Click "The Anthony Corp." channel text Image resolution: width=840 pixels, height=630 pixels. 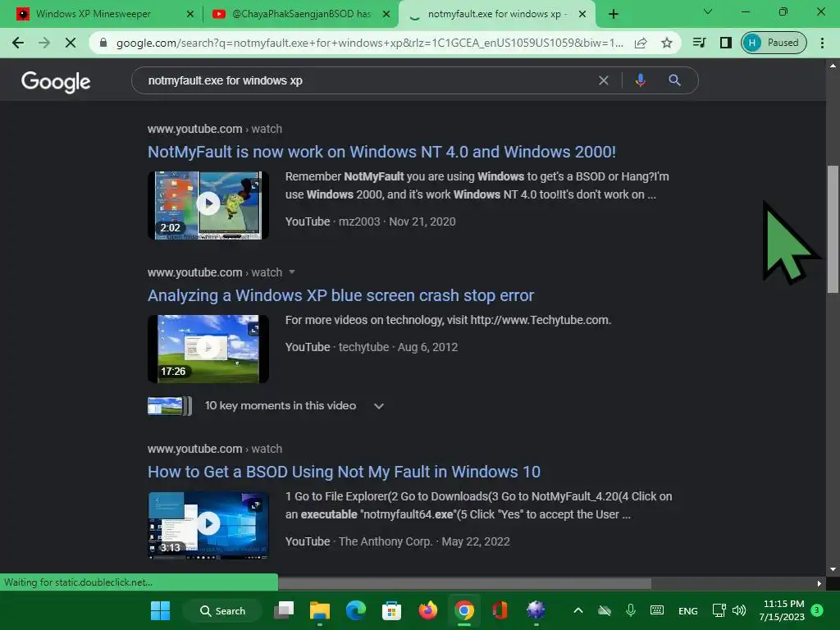pos(386,541)
